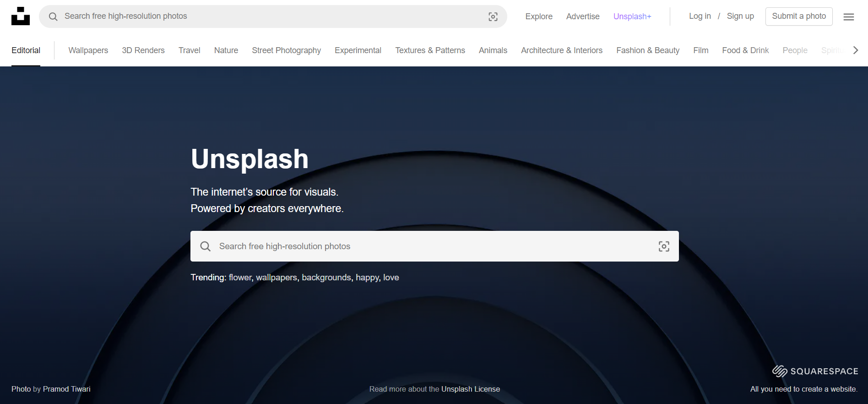Screen dimensions: 868x404
Task: Click trending term happy
Action: [368, 278]
